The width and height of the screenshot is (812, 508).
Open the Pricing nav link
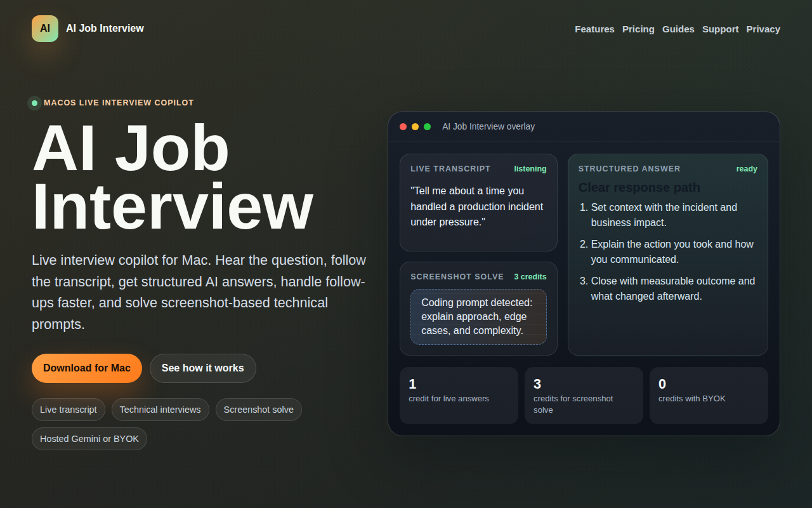click(x=638, y=29)
